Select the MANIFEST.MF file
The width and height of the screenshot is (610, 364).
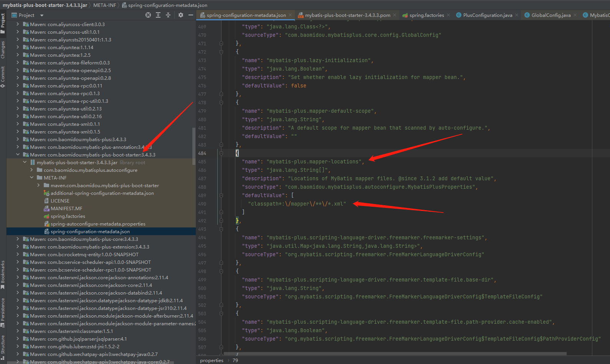pyautogui.click(x=66, y=208)
